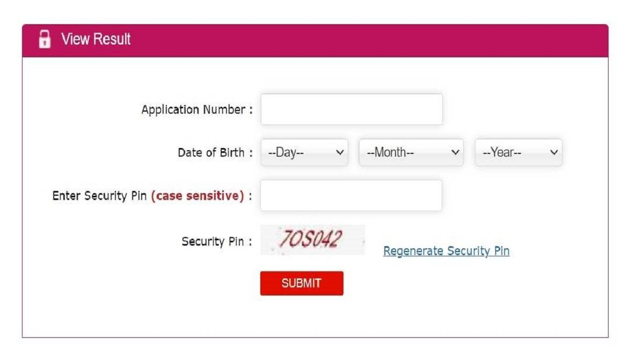The image size is (644, 362).
Task: Focus the Enter Security Pin text box
Action: coord(351,195)
